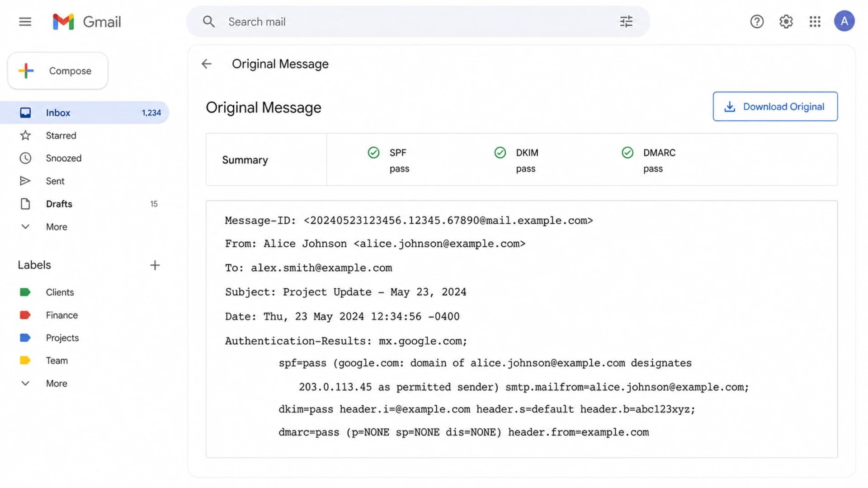
Task: Click the Authentication-Results header line
Action: [346, 341]
